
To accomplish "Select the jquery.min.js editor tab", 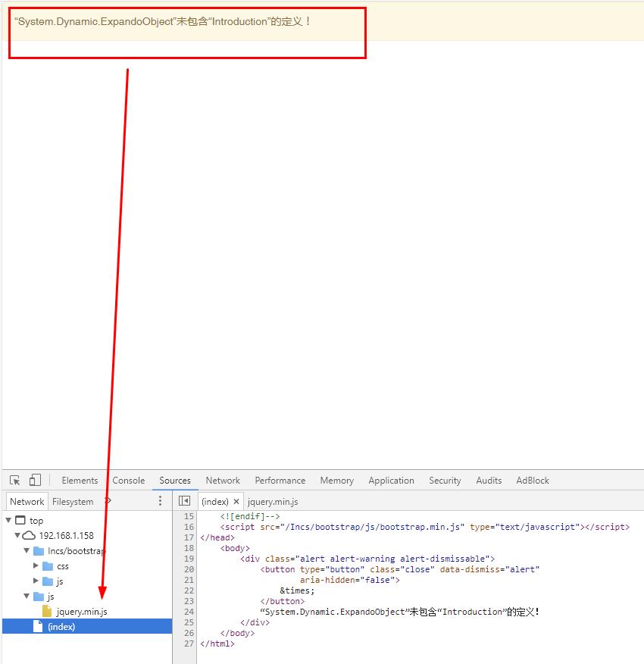I will pyautogui.click(x=273, y=502).
